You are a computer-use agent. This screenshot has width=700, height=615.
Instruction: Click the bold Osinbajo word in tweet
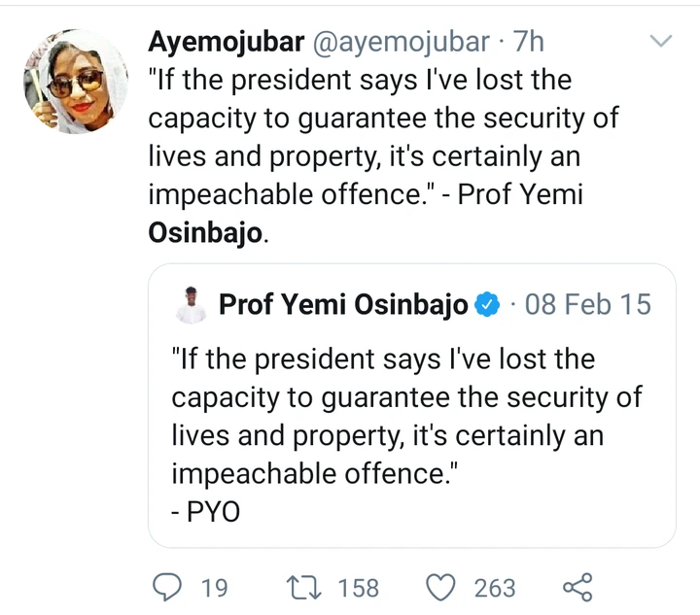204,233
